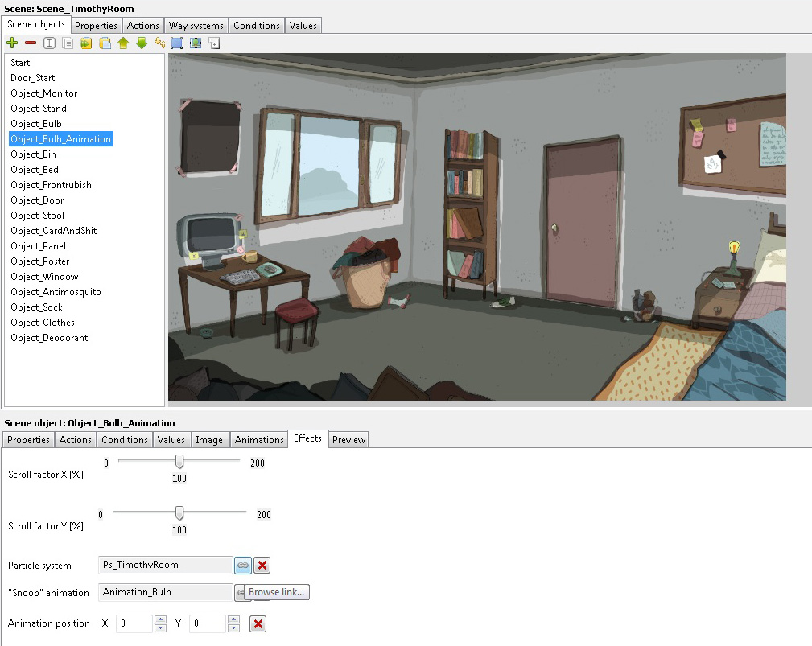Move the selected object up in the list
Image resolution: width=812 pixels, height=646 pixels.
123,43
